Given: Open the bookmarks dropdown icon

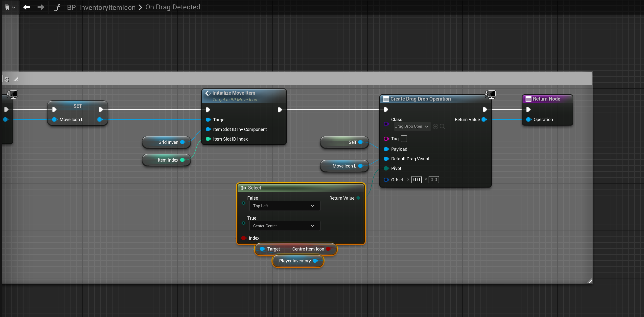Looking at the screenshot, I should point(10,7).
